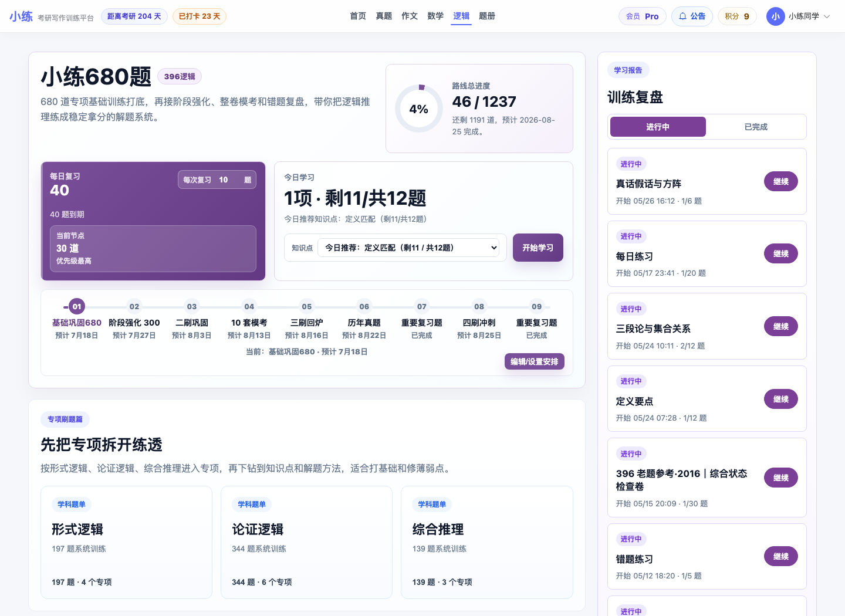
Task: Click the 专项刷题篇 tag
Action: tap(65, 419)
